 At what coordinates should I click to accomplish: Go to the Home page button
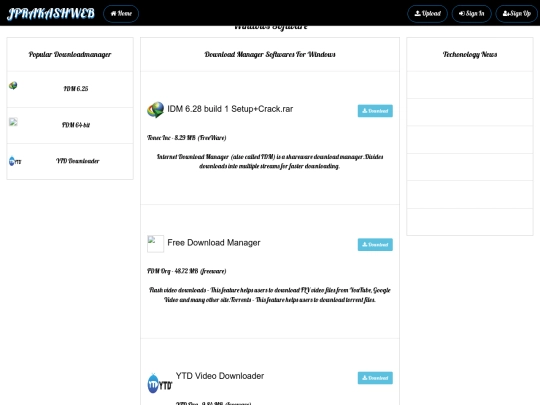click(x=121, y=14)
